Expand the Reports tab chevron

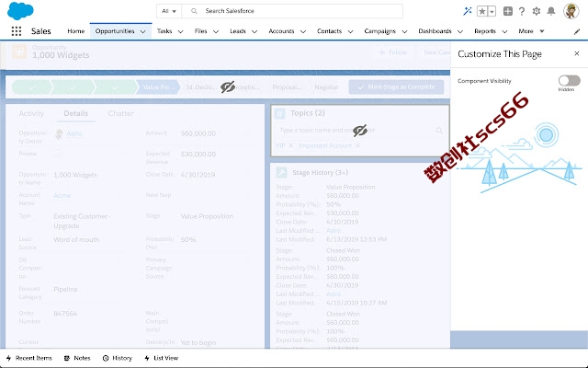[504, 32]
